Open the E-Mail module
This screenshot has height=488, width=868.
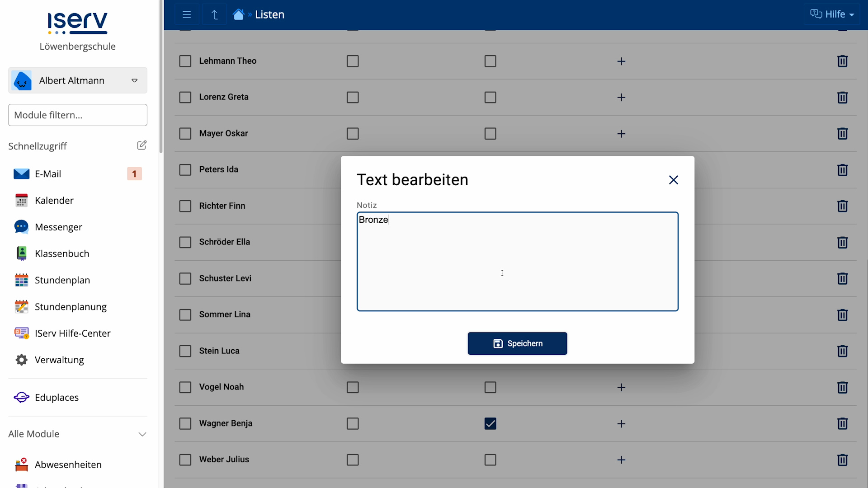click(48, 174)
